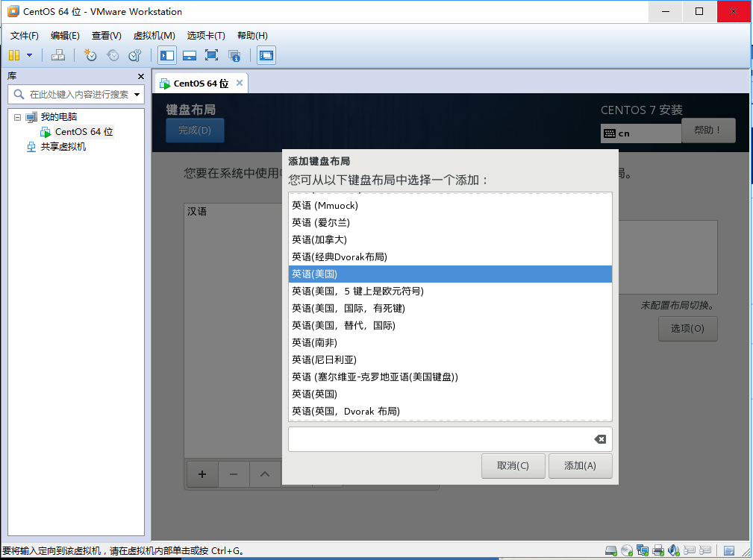Click the sound card status icon
This screenshot has height=560, width=753.
pyautogui.click(x=674, y=550)
